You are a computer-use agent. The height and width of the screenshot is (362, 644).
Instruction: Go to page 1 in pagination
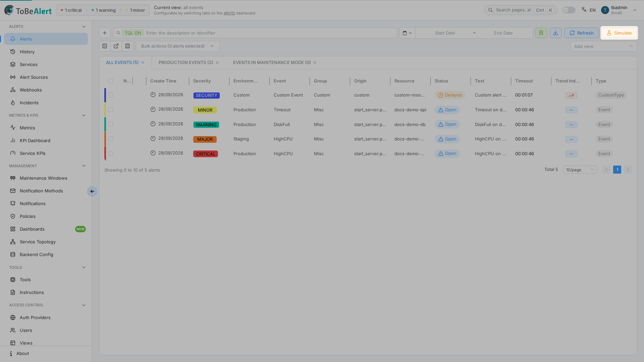point(617,170)
